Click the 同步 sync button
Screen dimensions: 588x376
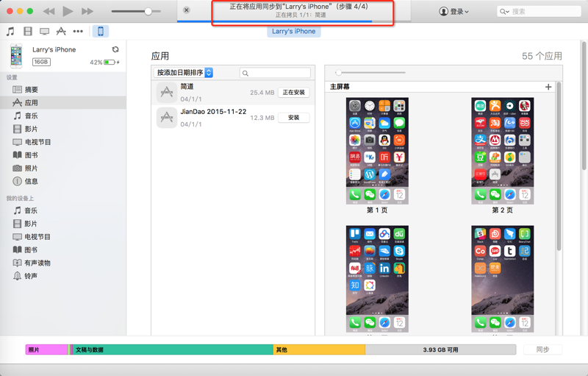point(542,350)
